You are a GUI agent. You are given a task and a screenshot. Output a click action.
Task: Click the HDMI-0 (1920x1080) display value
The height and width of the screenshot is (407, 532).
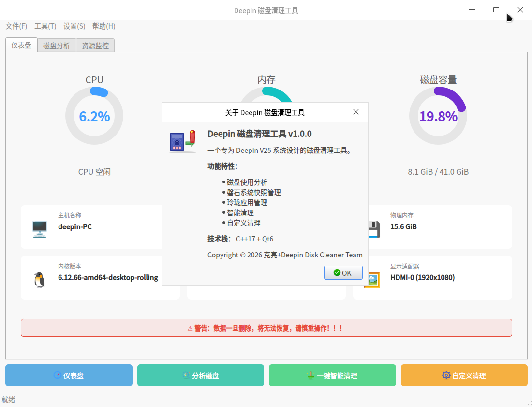[x=422, y=277]
